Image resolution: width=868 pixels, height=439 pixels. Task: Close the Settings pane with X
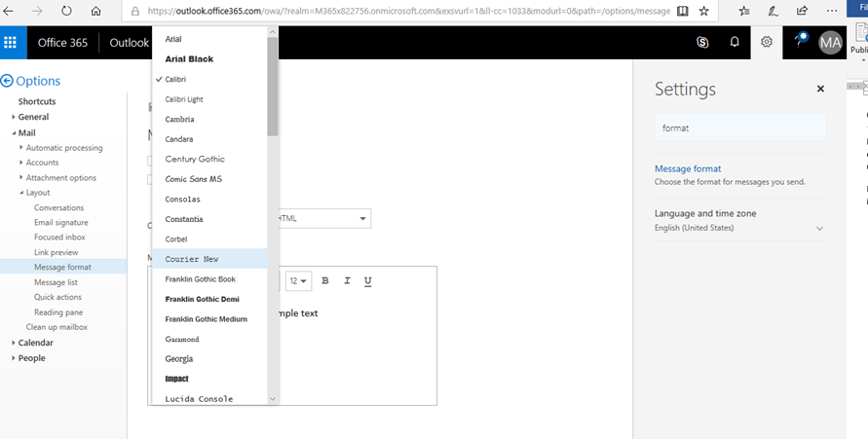tap(820, 89)
